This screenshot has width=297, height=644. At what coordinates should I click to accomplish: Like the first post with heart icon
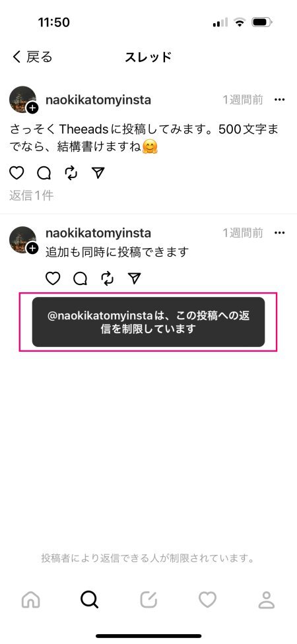point(16,174)
